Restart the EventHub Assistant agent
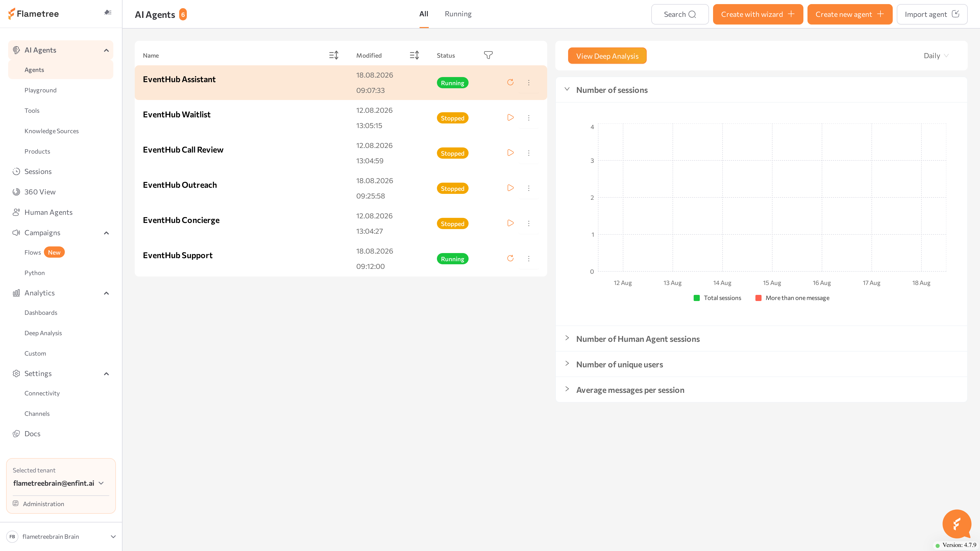This screenshot has width=980, height=551. (510, 82)
